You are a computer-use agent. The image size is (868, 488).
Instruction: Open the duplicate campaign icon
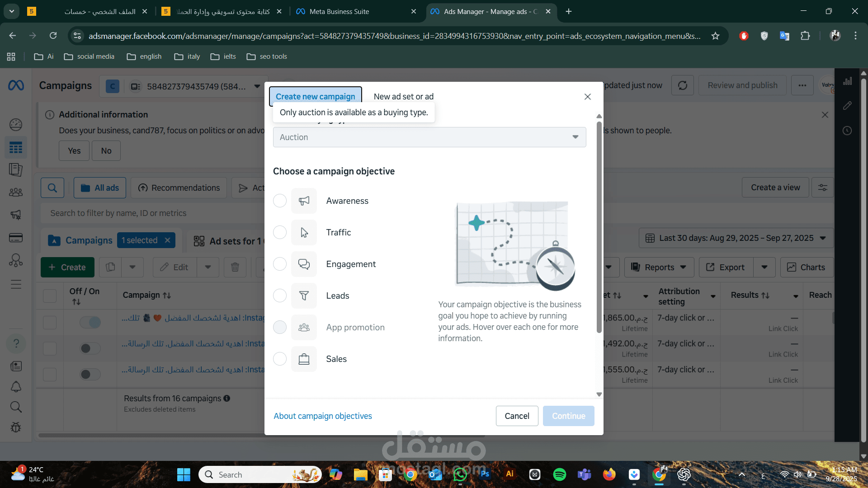click(110, 267)
